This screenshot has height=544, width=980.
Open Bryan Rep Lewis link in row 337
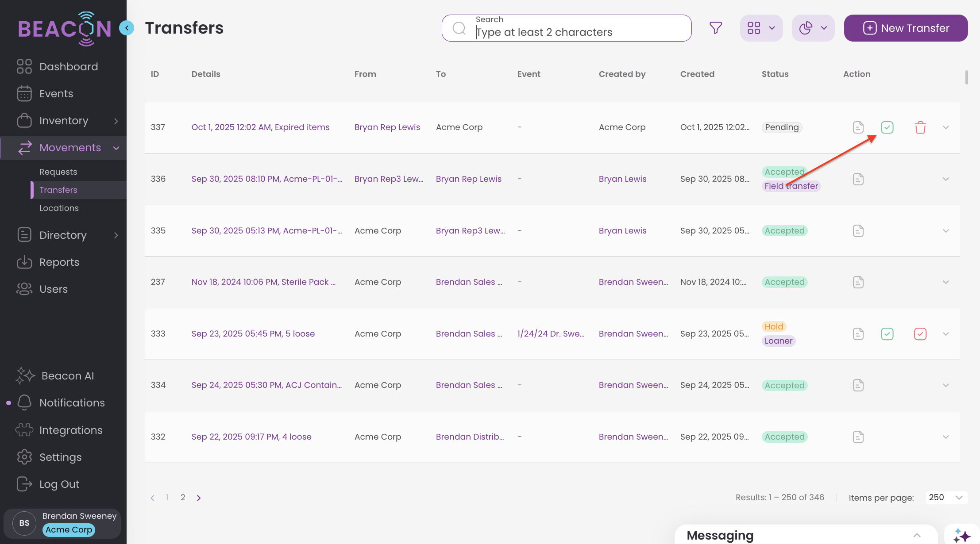(x=387, y=127)
